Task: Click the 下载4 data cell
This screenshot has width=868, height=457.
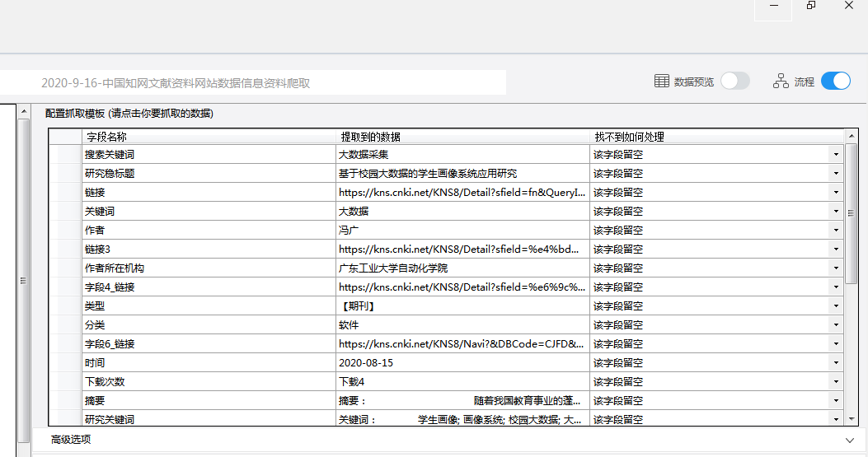Action: [x=462, y=382]
